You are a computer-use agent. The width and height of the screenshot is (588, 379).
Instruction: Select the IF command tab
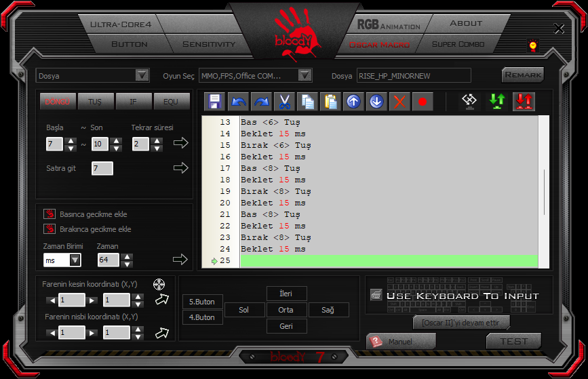click(x=134, y=102)
